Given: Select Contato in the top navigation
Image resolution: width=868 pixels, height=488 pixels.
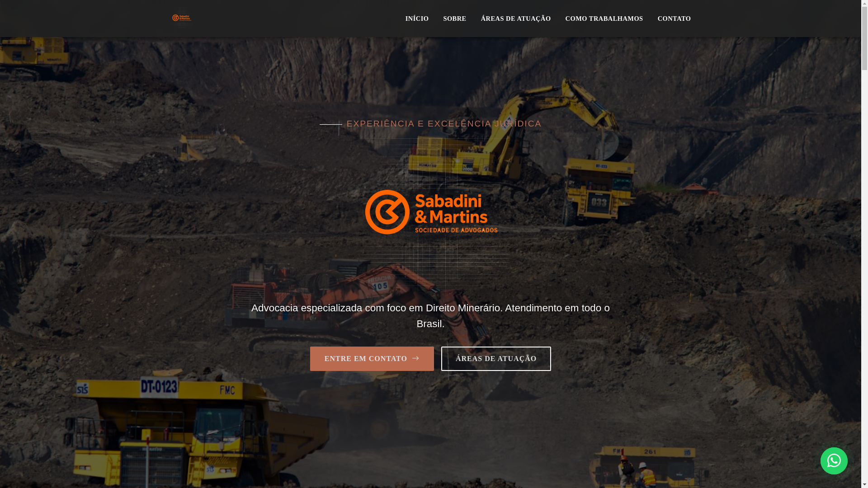Looking at the screenshot, I should click(x=674, y=19).
